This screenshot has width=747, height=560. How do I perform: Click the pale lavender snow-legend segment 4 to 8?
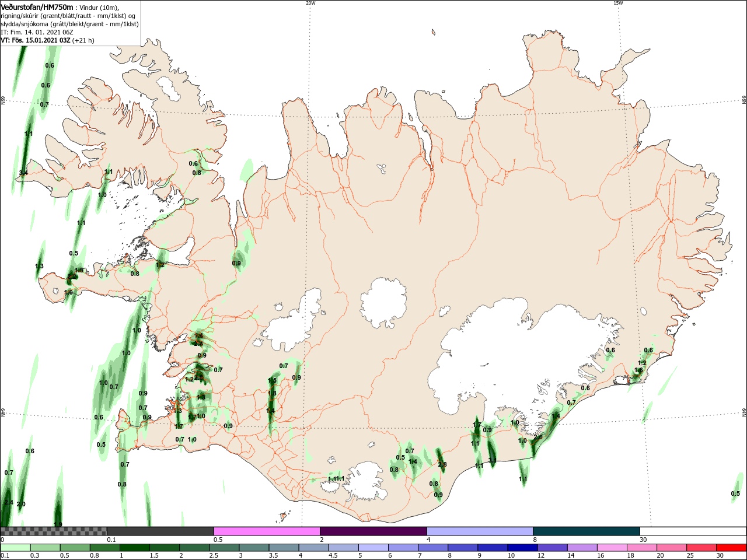480,531
